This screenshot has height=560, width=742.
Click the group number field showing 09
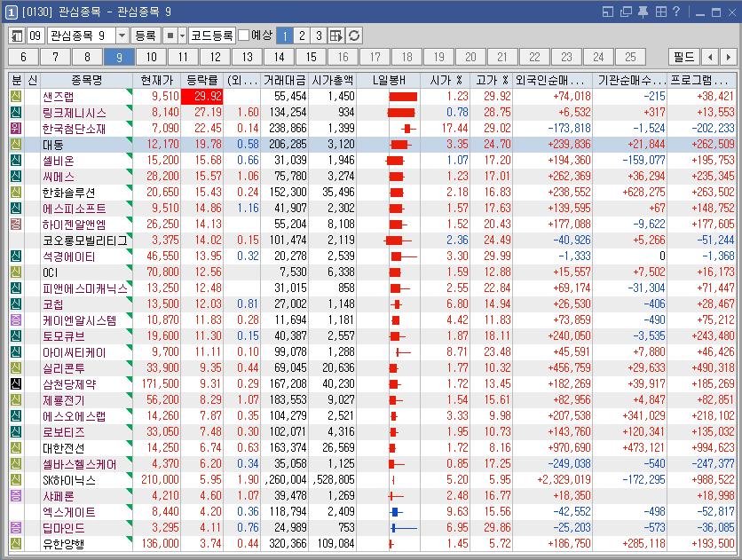[x=35, y=36]
